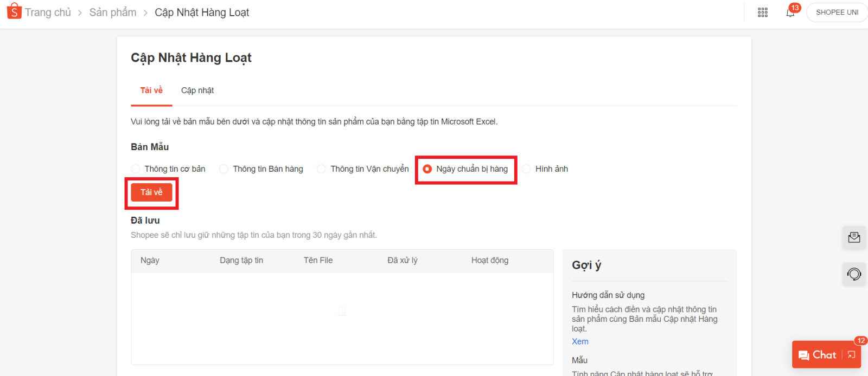Select the Thông tin cơ bản option
Image resolution: width=868 pixels, height=376 pixels.
click(x=136, y=169)
